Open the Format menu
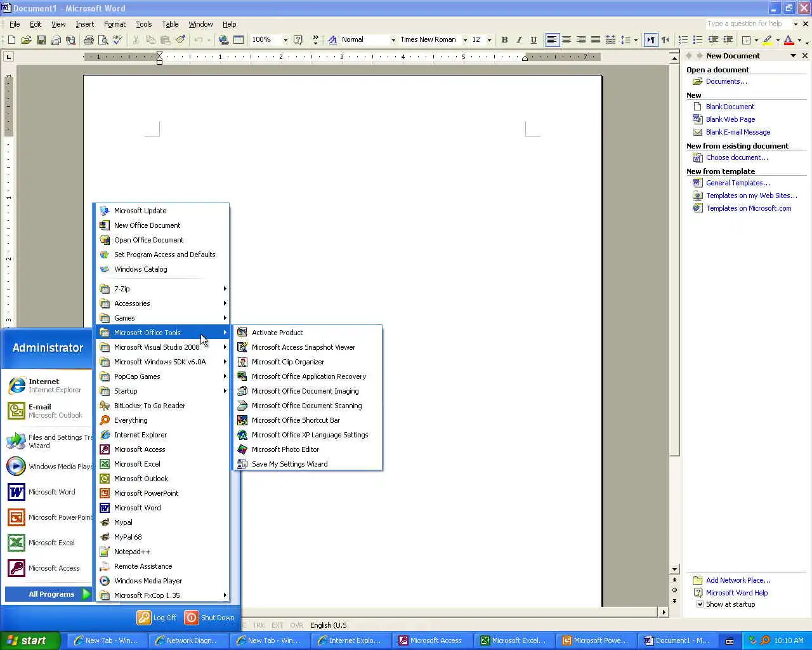The height and width of the screenshot is (650, 812). tap(115, 24)
